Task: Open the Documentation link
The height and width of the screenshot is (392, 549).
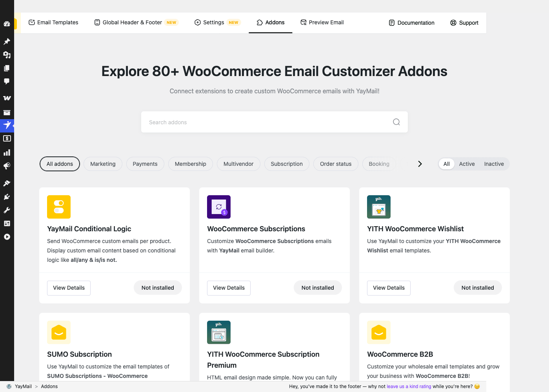Action: tap(411, 23)
